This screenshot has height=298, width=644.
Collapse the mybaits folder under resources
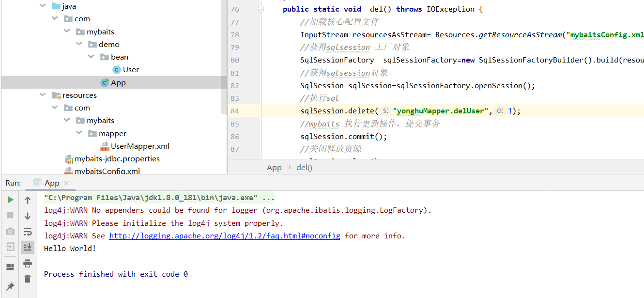[x=67, y=120]
